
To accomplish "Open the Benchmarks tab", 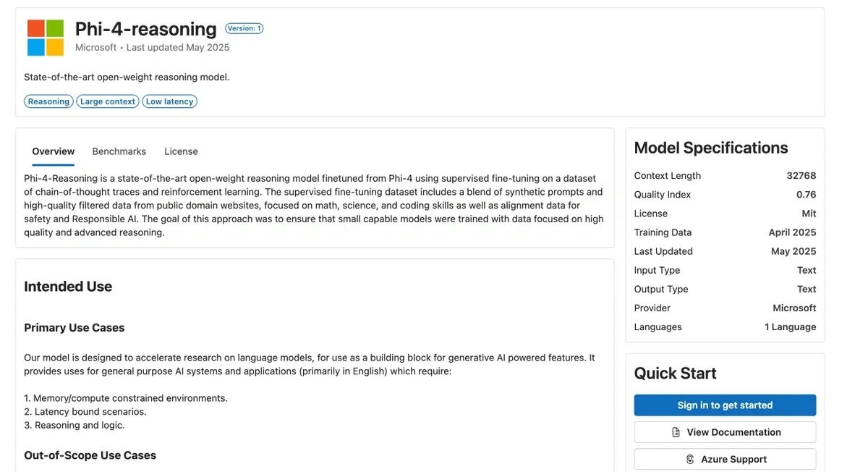I will [119, 151].
